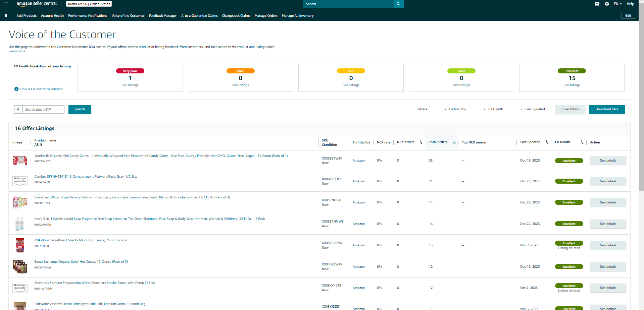
Task: Focus the top header search field
Action: point(348,4)
